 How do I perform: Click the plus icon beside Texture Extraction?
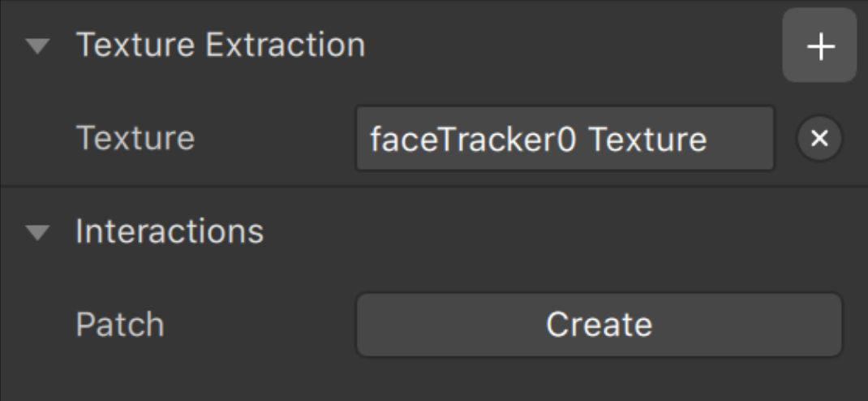coord(819,45)
